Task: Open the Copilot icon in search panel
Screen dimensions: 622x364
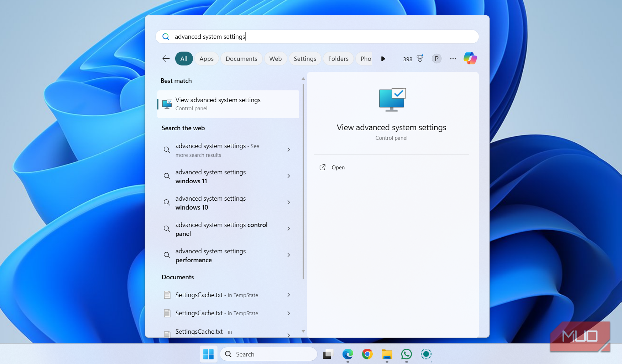Action: (x=470, y=58)
